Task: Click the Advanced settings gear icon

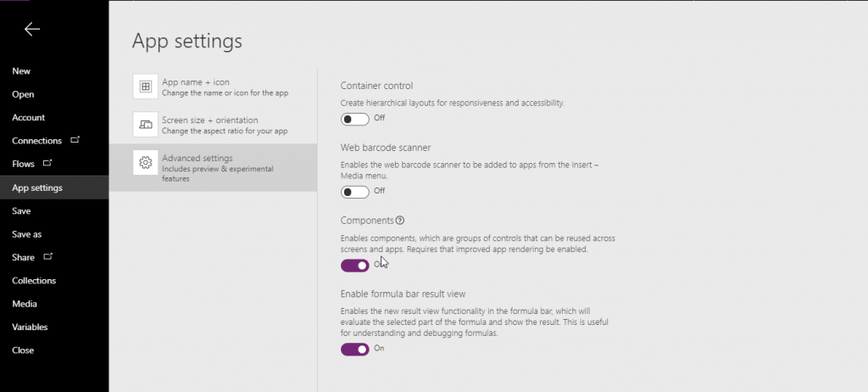Action: [146, 163]
